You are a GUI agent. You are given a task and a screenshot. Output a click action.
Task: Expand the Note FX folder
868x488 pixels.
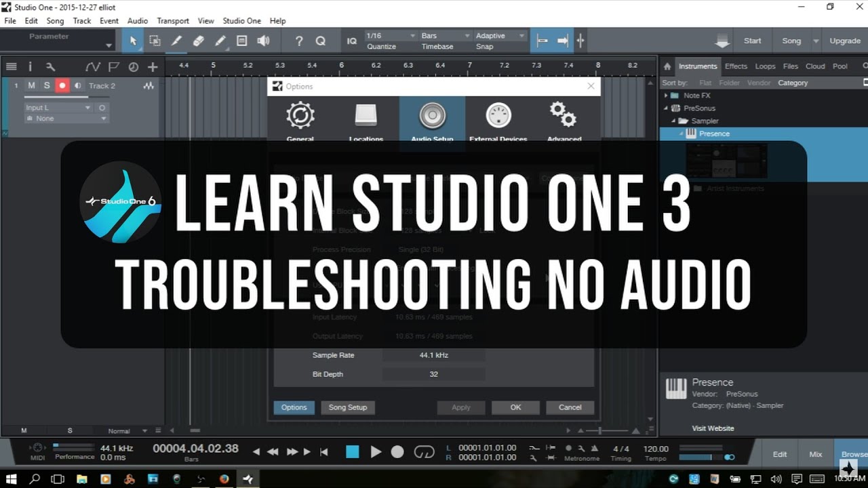point(666,96)
